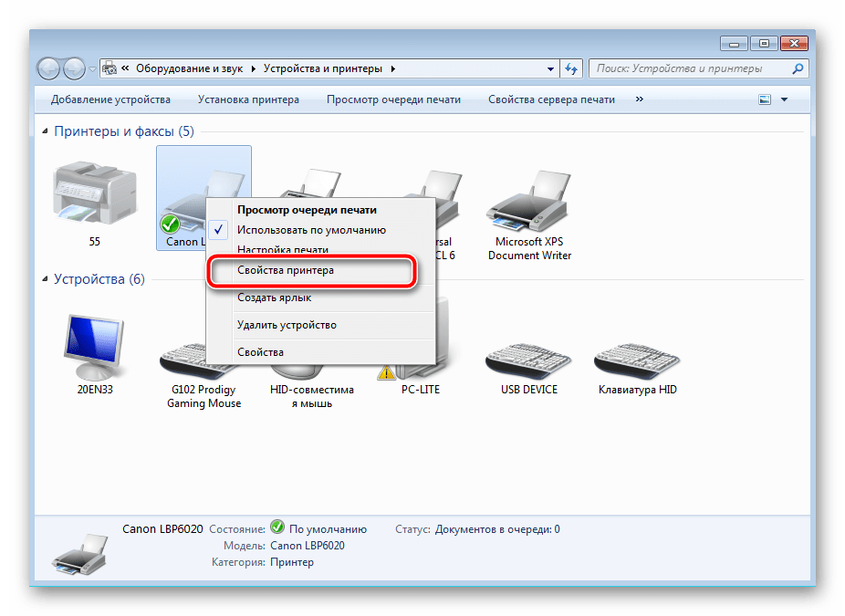Click the Canon LBP6020 printer thumbnail in details pane
The height and width of the screenshot is (616, 845).
pos(79,554)
